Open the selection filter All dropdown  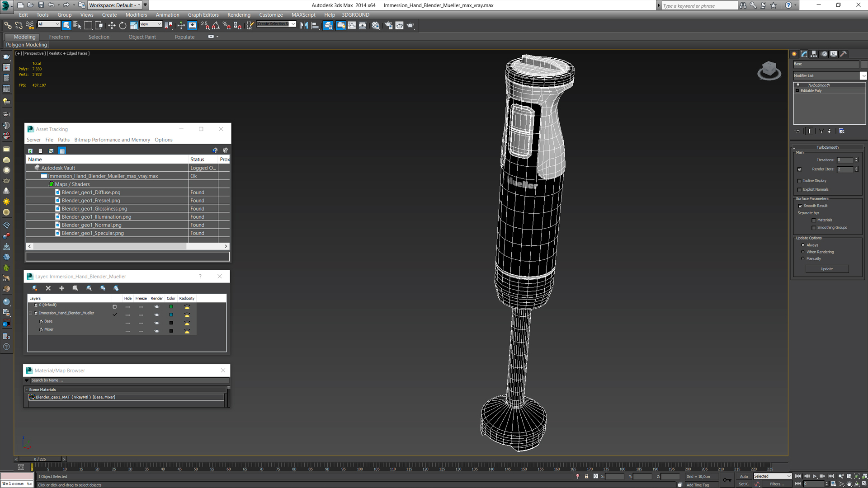(48, 24)
